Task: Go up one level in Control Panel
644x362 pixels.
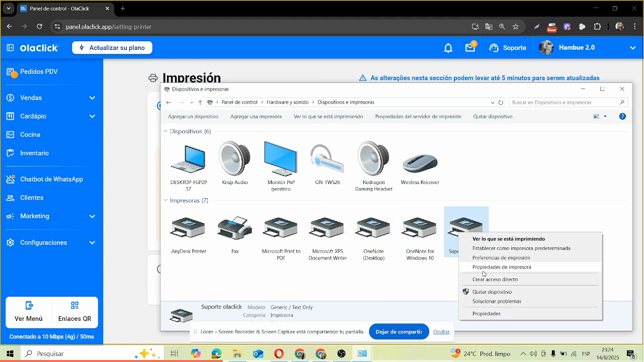Action: (200, 102)
